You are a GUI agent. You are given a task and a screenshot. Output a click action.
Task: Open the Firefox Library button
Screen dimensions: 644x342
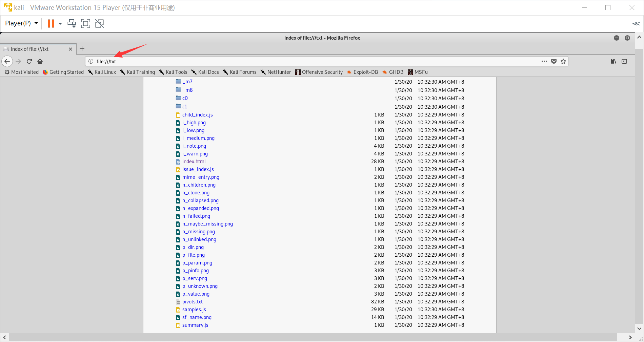(x=613, y=61)
